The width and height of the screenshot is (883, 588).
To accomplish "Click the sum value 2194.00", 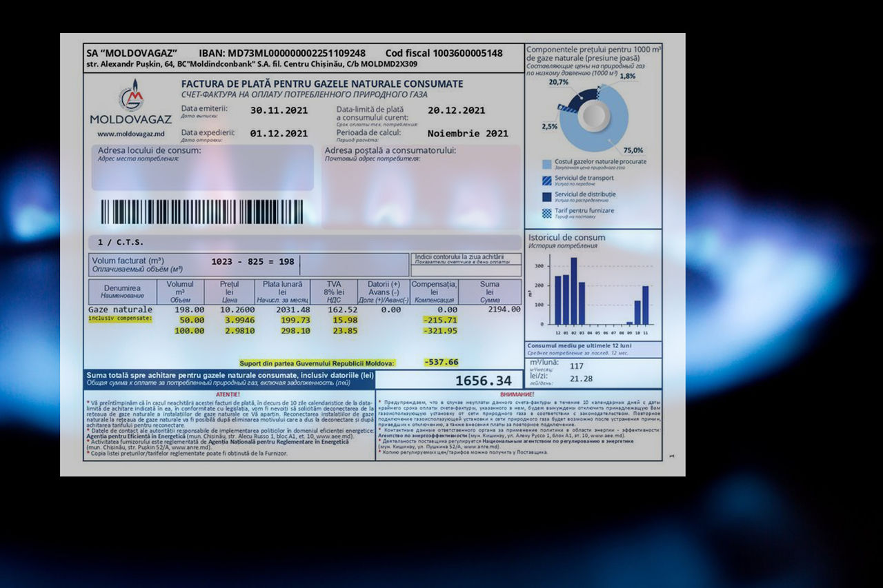I will [504, 310].
